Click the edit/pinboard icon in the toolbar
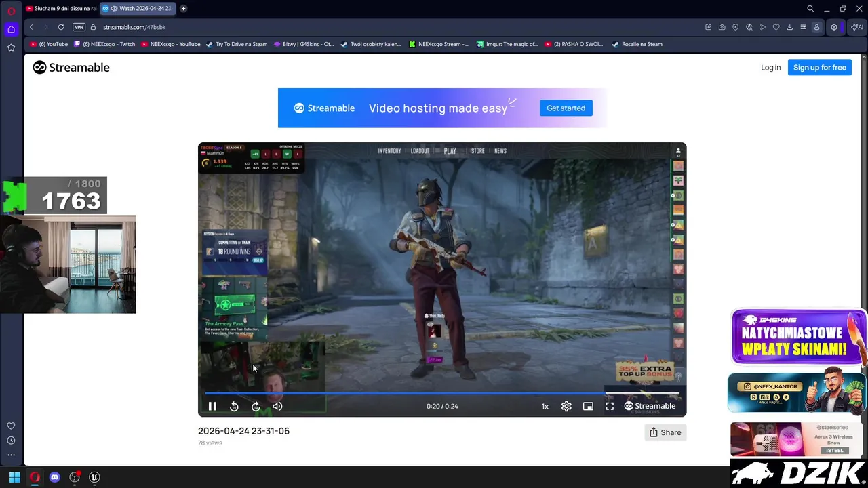Image resolution: width=868 pixels, height=488 pixels. [x=709, y=27]
